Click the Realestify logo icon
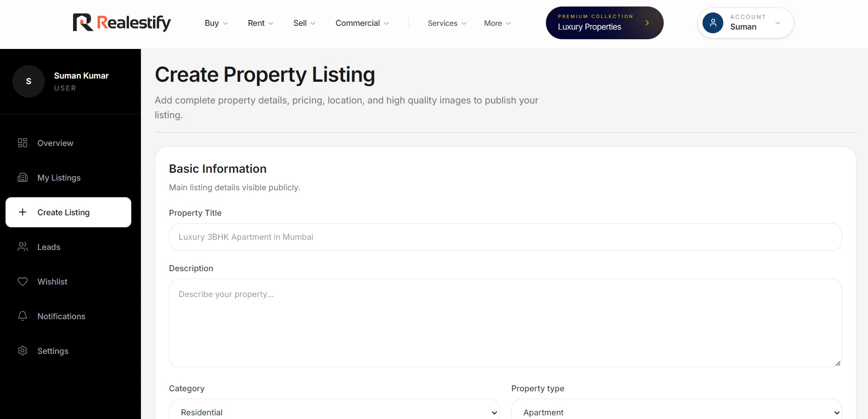The image size is (868, 419). pos(83,23)
